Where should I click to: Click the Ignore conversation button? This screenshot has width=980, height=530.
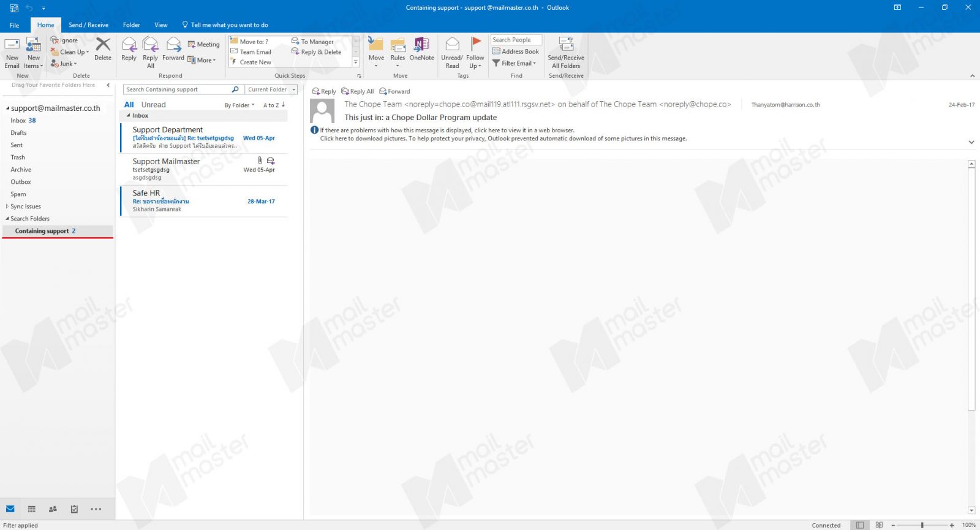pyautogui.click(x=64, y=40)
